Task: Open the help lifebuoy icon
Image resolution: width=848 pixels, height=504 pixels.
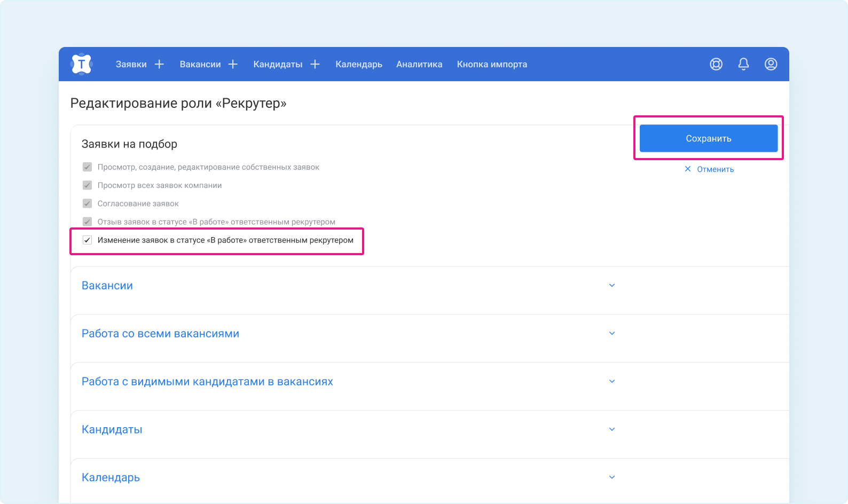Action: point(716,64)
